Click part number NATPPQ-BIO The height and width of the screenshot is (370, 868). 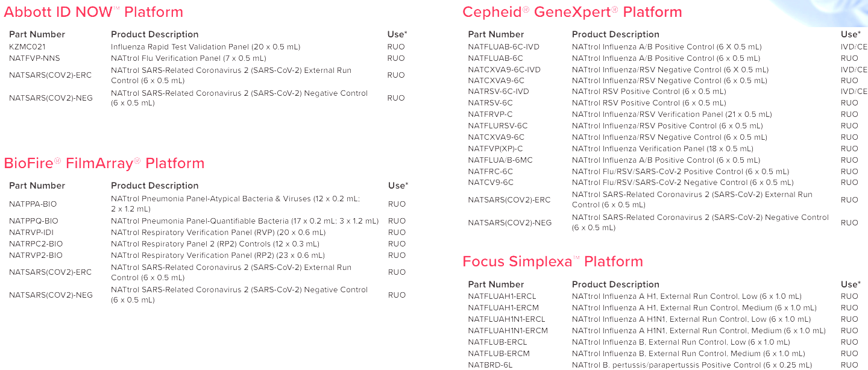pyautogui.click(x=34, y=221)
